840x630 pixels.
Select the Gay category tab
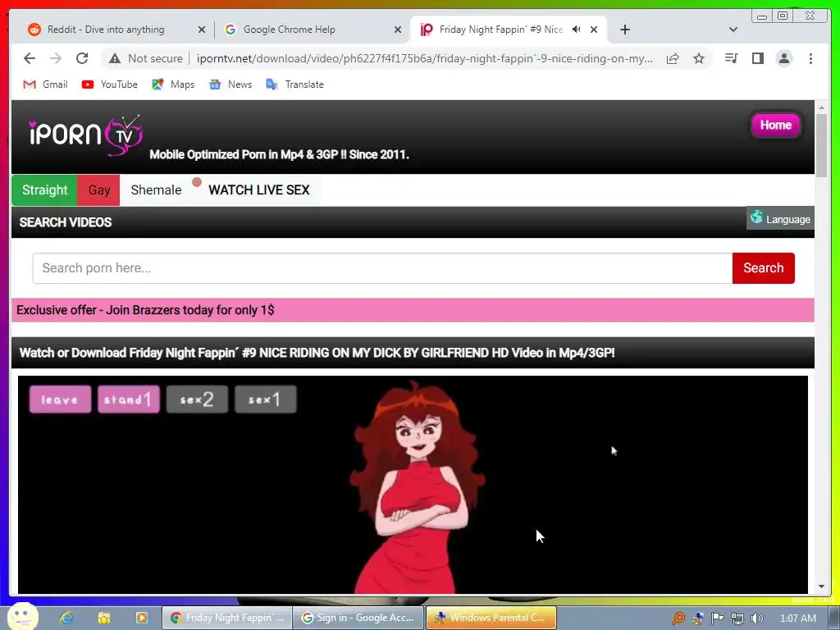(99, 190)
